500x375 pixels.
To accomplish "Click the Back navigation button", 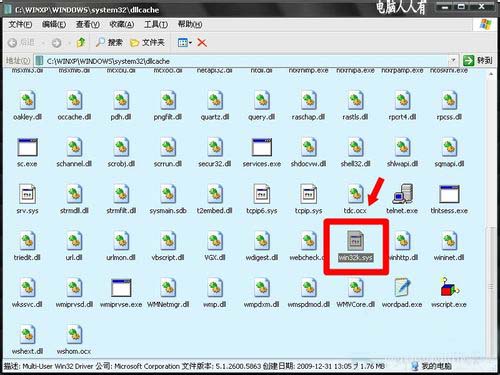I will (x=21, y=42).
